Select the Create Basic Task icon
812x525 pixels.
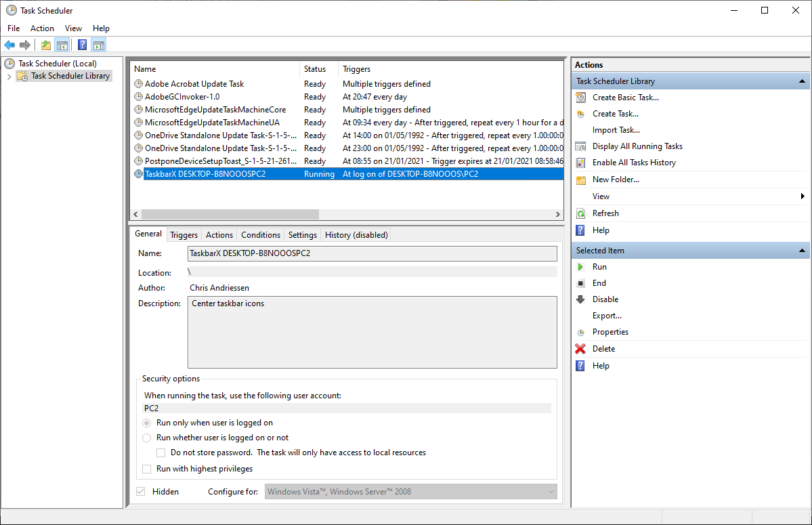tap(580, 97)
